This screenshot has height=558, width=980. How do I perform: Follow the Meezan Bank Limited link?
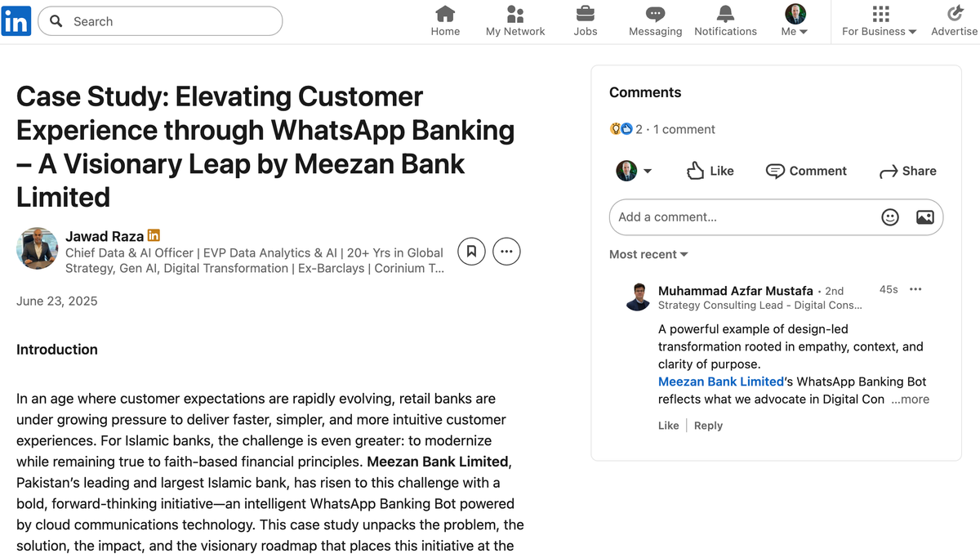pos(720,382)
